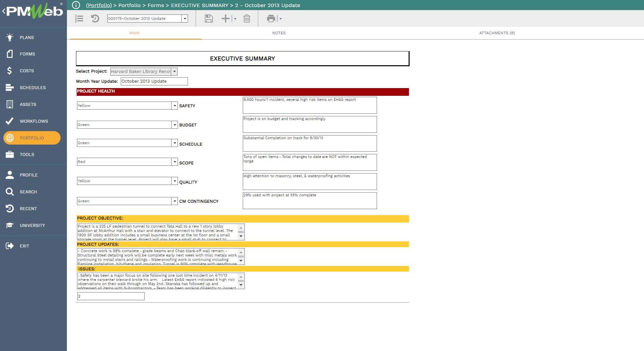The image size is (644, 351).
Task: Navigate to Costs in the sidebar
Action: [x=27, y=71]
